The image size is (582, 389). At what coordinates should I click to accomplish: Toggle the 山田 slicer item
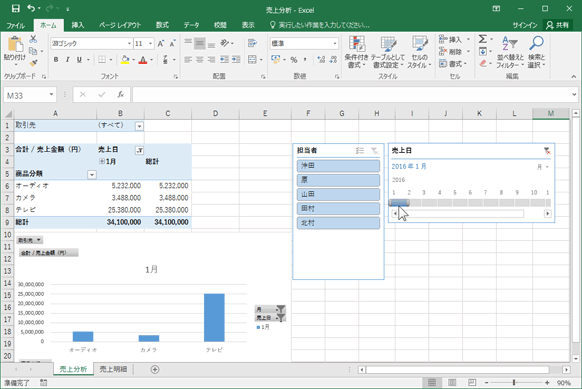[x=338, y=194]
